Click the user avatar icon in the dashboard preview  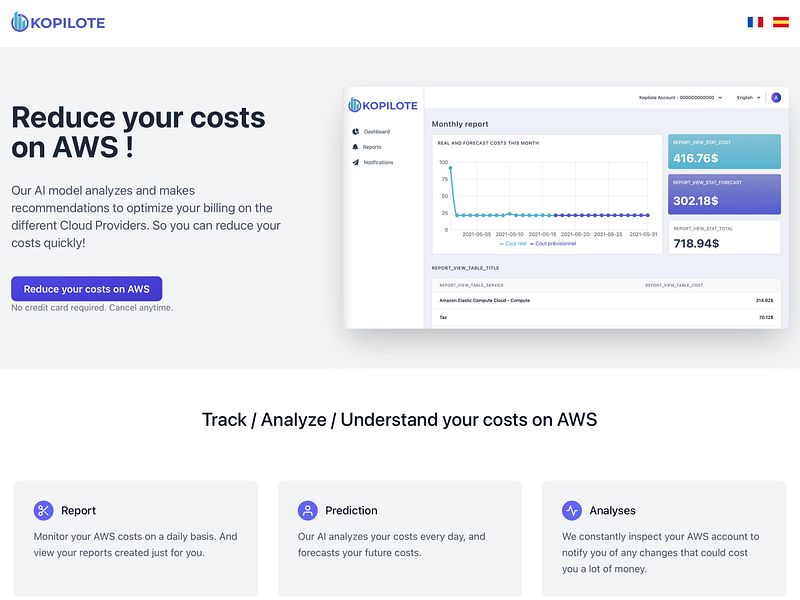776,97
